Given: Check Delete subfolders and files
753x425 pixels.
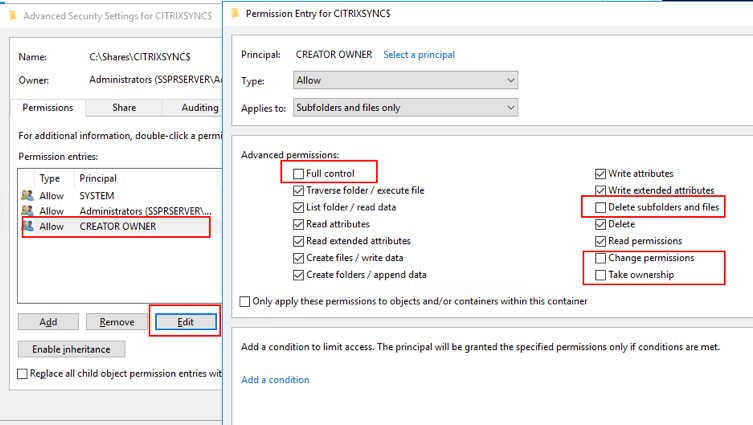Looking at the screenshot, I should [x=600, y=208].
